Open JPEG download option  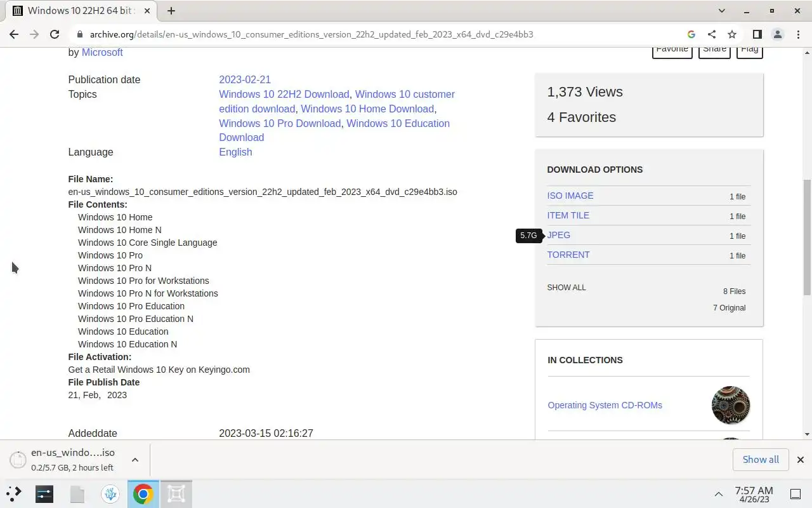559,235
